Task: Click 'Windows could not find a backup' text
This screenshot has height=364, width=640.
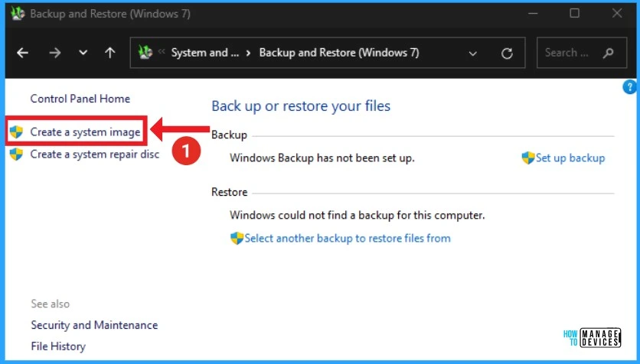Action: (358, 215)
